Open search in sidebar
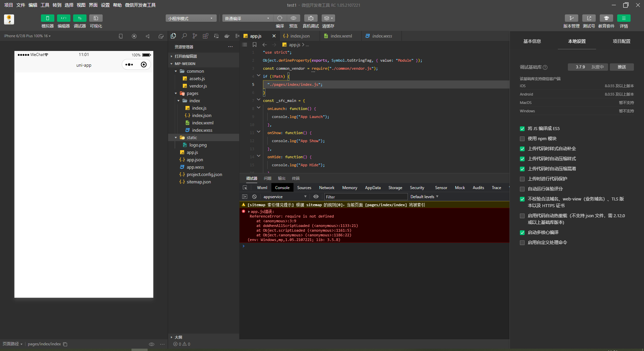Image resolution: width=644 pixels, height=351 pixels. tap(184, 36)
